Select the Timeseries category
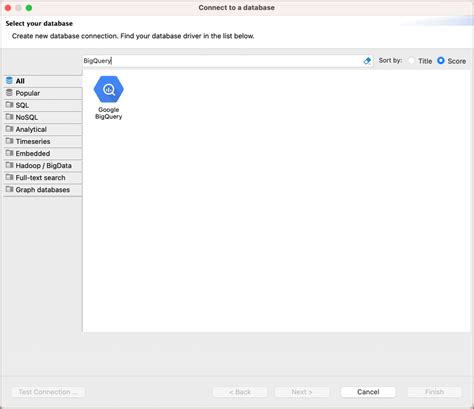Image resolution: width=474 pixels, height=409 pixels. tap(43, 142)
